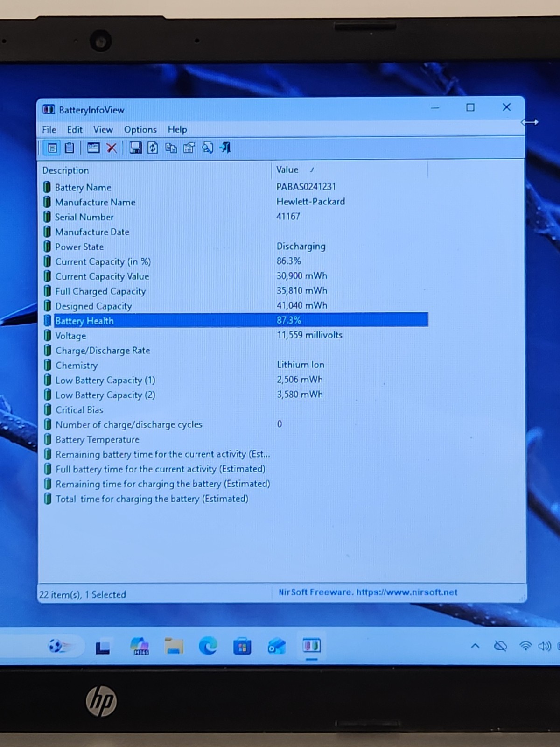
Task: Save selected items with floppy disk icon
Action: pyautogui.click(x=135, y=148)
